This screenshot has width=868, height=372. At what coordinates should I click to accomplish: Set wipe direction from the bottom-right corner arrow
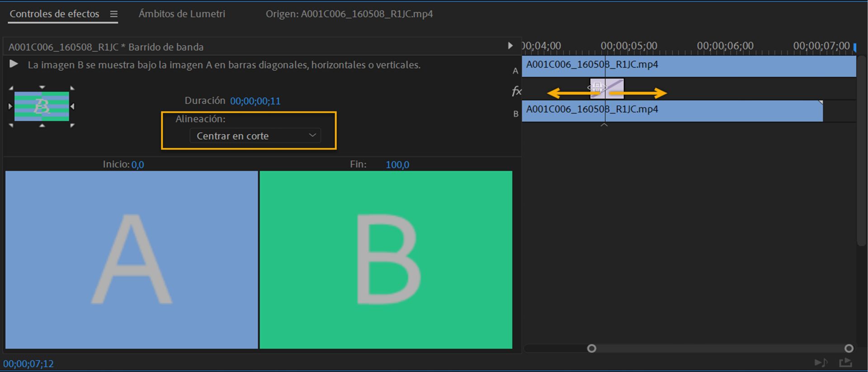tap(72, 125)
